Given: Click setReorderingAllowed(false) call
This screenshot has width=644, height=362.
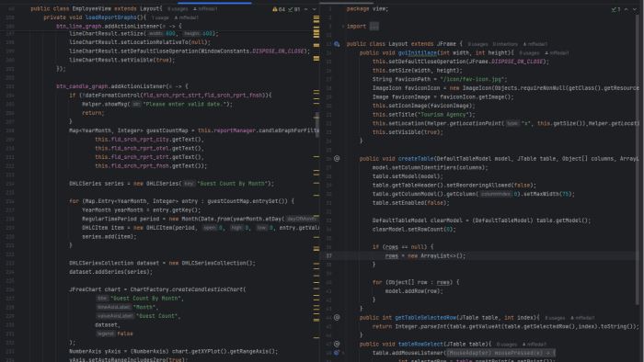Looking at the screenshot, I should point(489,186).
